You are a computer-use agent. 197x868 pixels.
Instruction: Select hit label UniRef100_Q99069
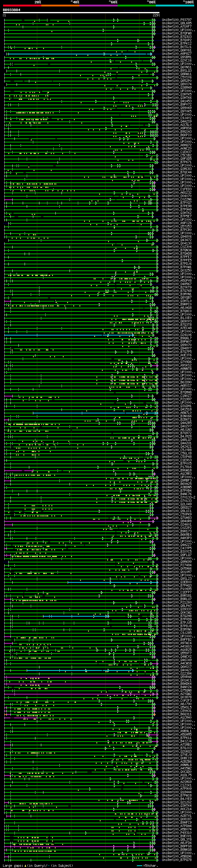pyautogui.click(x=177, y=108)
